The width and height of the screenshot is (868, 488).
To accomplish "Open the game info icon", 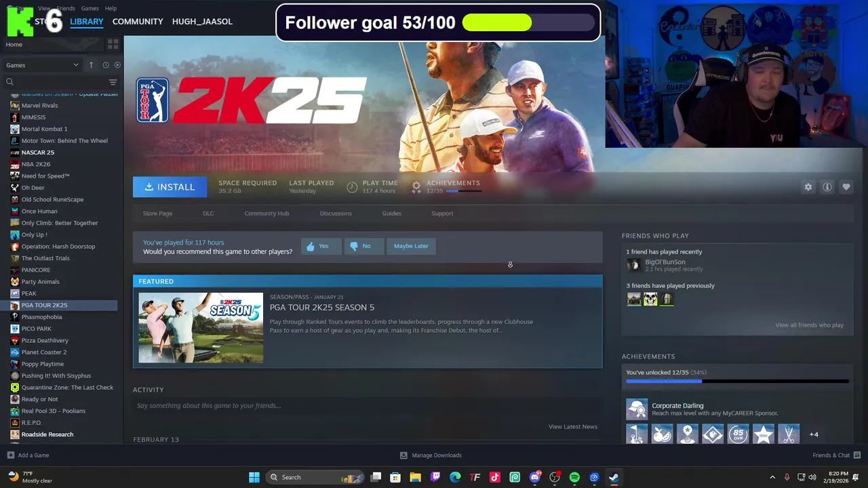I will pyautogui.click(x=827, y=187).
